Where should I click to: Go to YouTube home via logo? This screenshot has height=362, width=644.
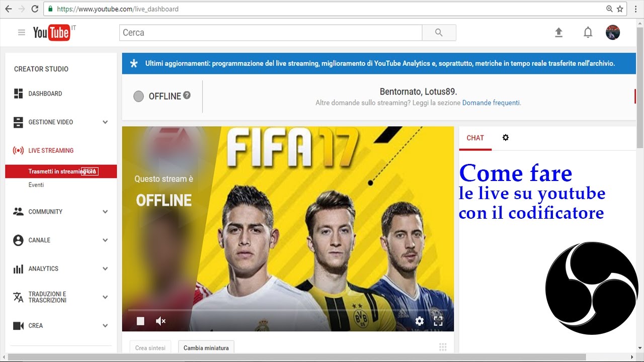point(52,33)
